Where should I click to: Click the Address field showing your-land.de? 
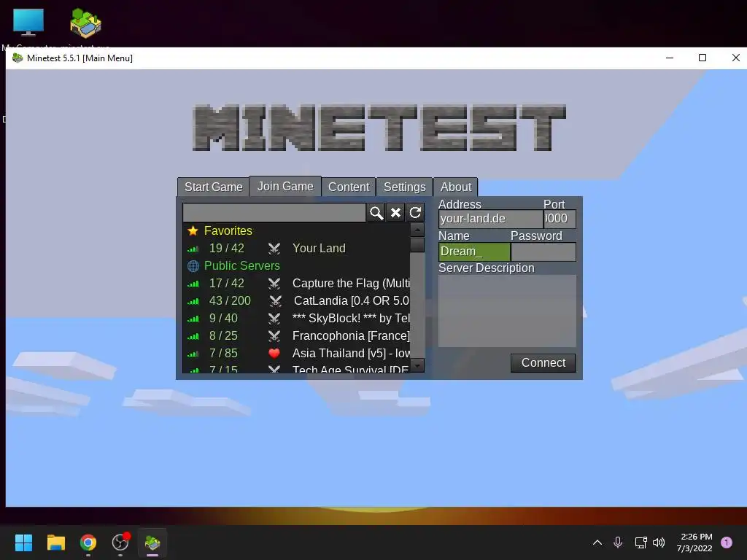tap(491, 219)
